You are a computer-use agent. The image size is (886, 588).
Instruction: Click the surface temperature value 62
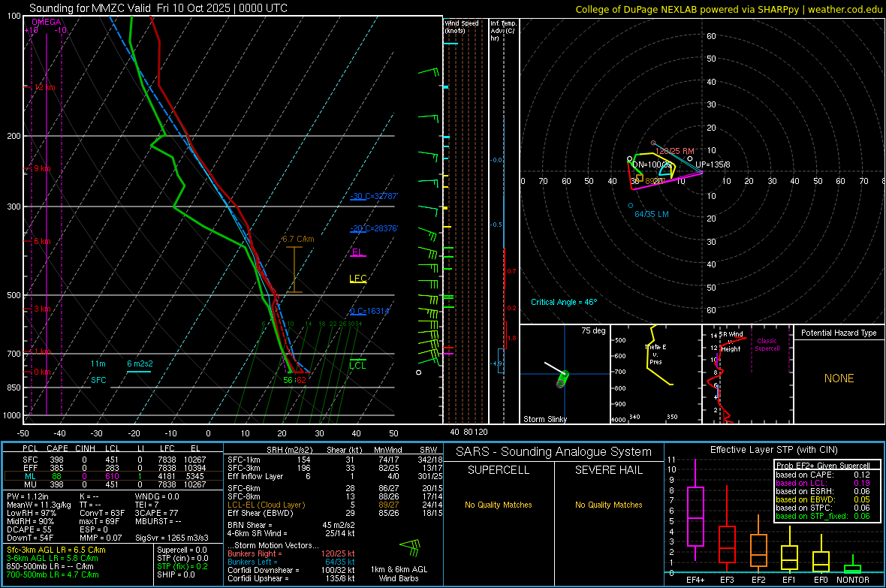[x=301, y=380]
